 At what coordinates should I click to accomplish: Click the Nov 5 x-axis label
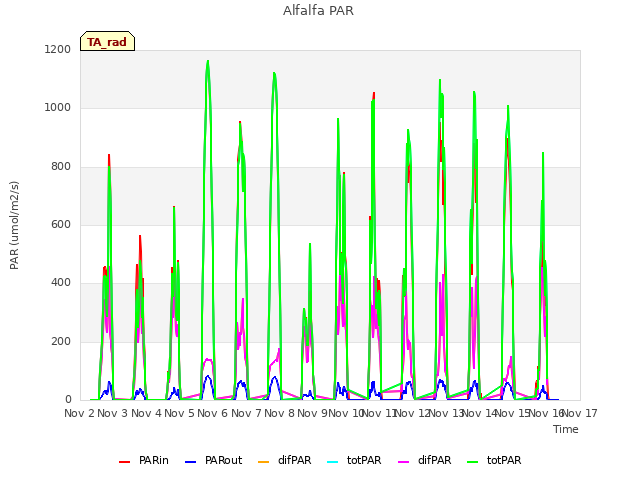coord(179,413)
